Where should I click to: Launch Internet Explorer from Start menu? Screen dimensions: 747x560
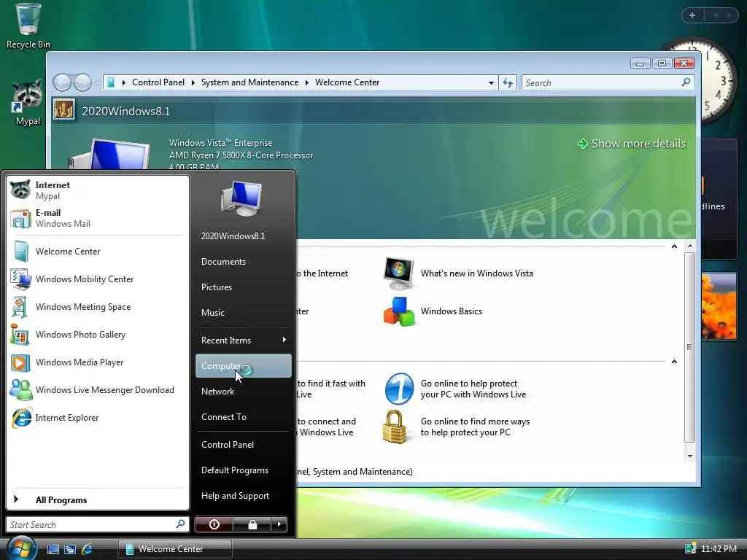(98, 418)
